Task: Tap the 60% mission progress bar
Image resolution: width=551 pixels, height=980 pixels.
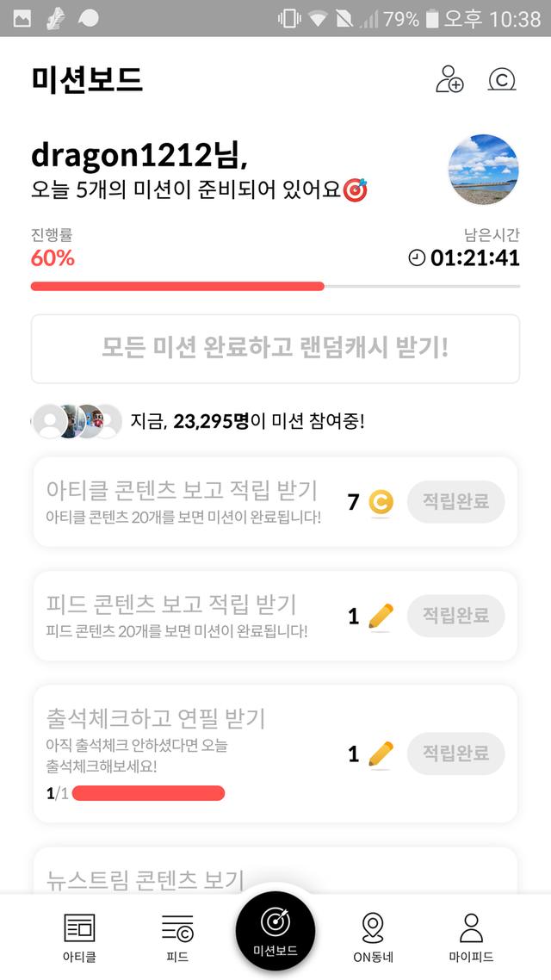Action: (x=275, y=286)
